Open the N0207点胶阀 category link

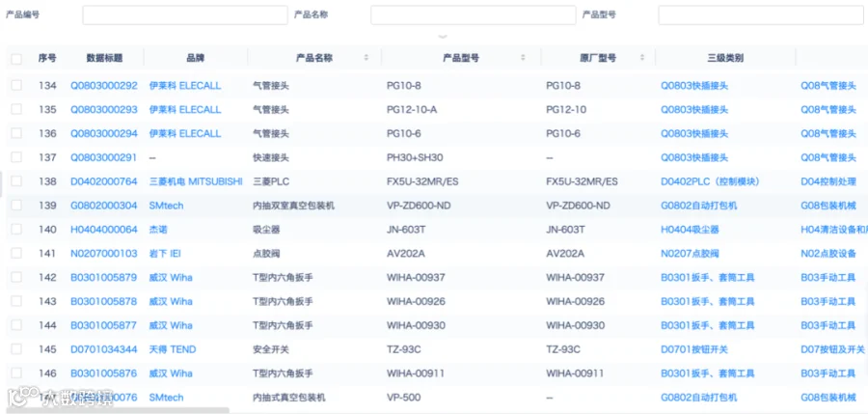click(x=690, y=253)
